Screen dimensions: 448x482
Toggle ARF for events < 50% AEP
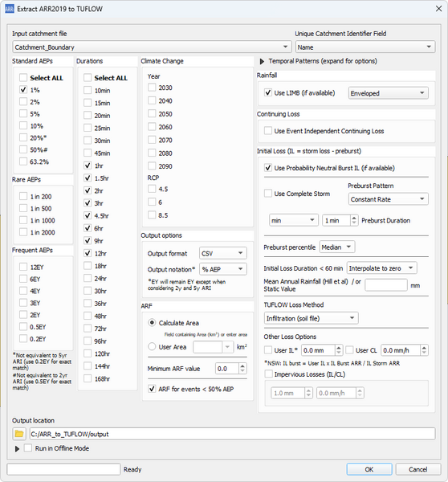(x=152, y=389)
